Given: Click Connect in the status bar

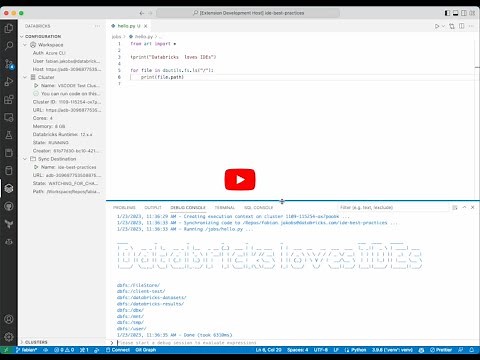Looking at the screenshot, I should [118, 350].
